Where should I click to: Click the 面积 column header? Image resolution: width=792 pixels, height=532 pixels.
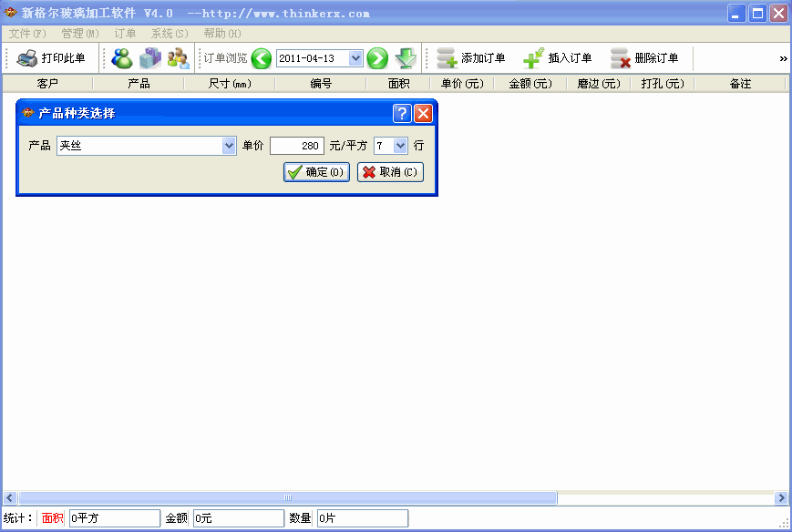click(x=398, y=84)
